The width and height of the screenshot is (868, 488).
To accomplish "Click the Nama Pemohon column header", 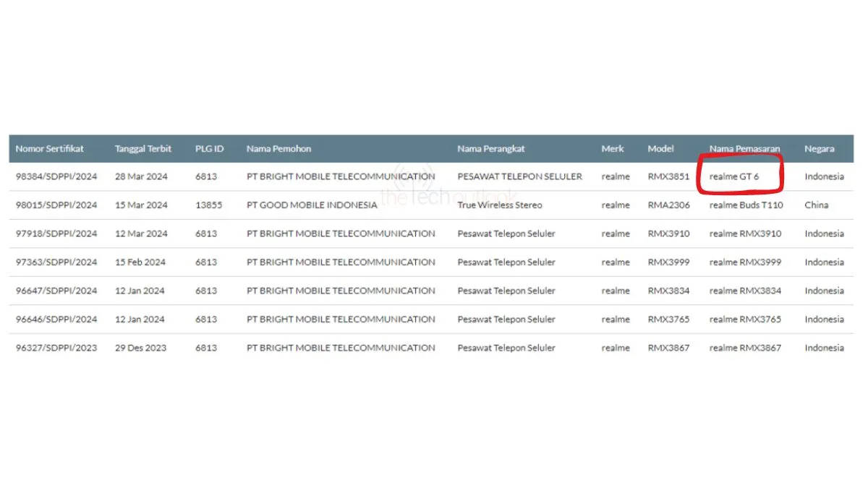I will (x=278, y=148).
